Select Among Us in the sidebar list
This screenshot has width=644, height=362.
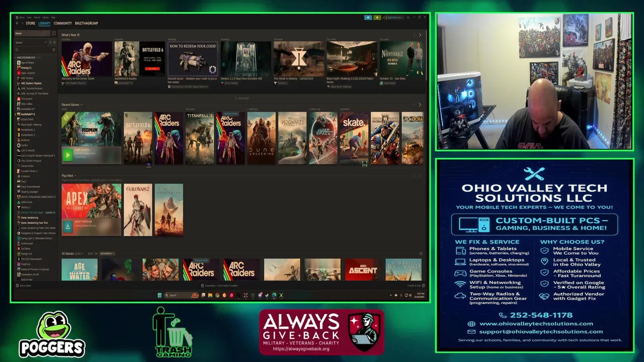[26, 68]
